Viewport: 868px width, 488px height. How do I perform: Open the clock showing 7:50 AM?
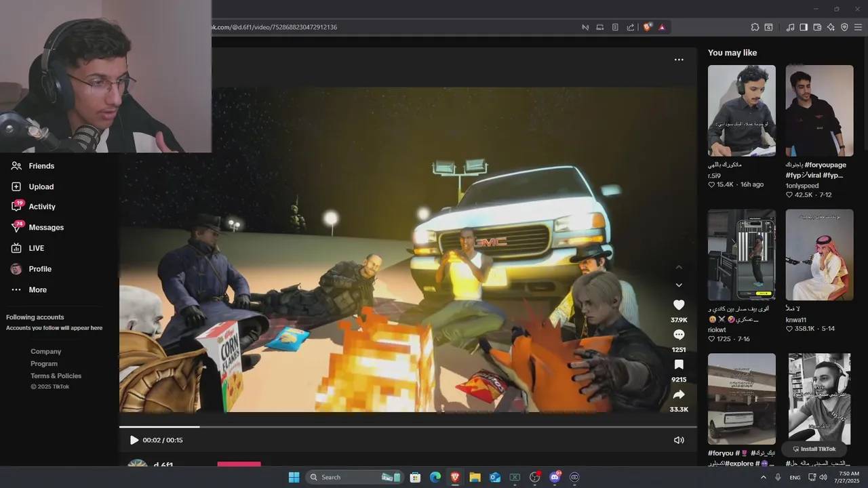pos(849,477)
